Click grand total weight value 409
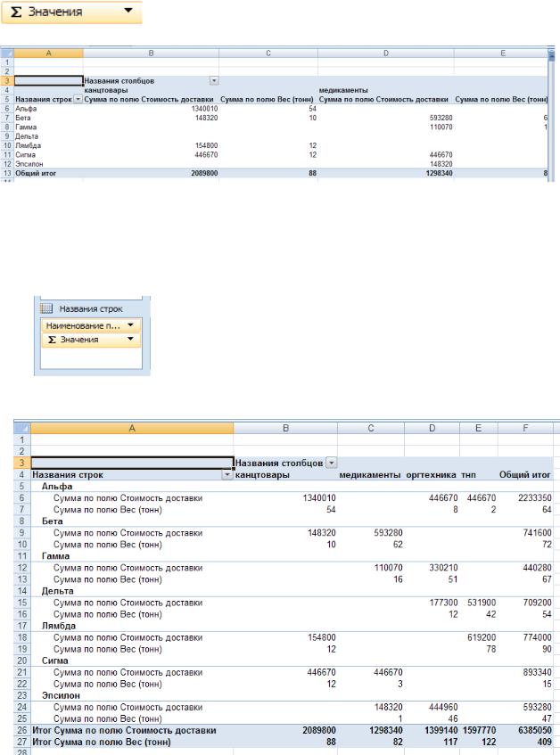 point(545,742)
